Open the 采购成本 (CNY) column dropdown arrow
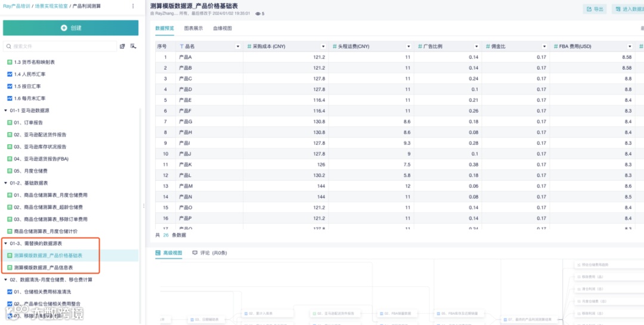Viewport: 644px width, 325px height. (x=323, y=47)
